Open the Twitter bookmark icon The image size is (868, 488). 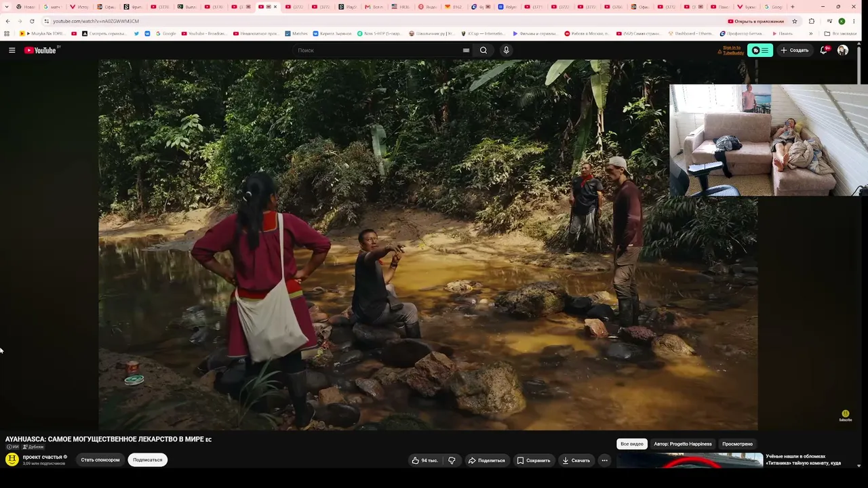tap(136, 33)
